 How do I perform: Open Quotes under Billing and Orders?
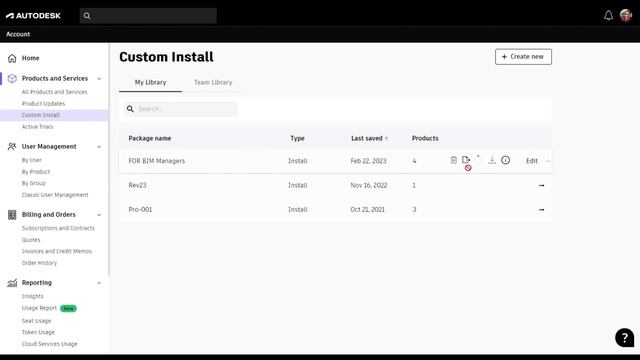31,240
